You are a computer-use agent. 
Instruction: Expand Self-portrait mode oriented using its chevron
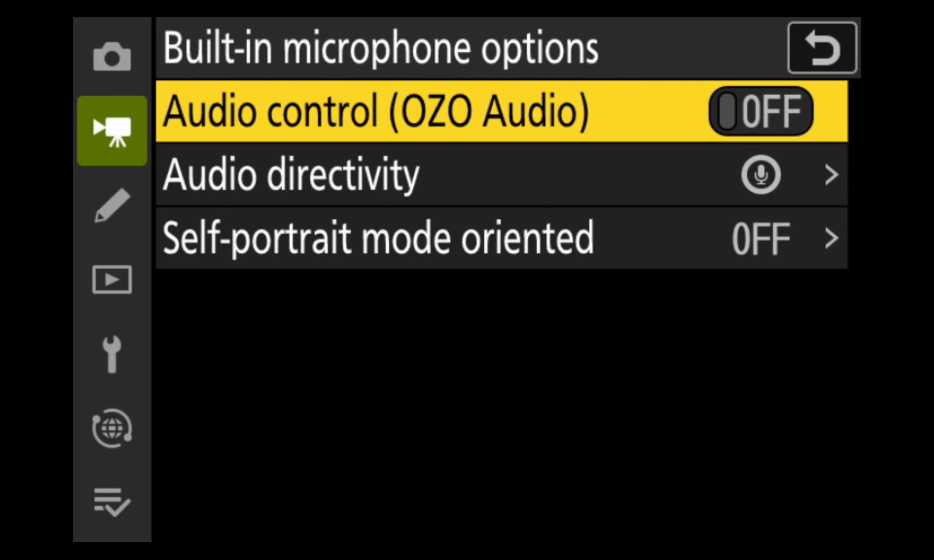[x=831, y=238]
